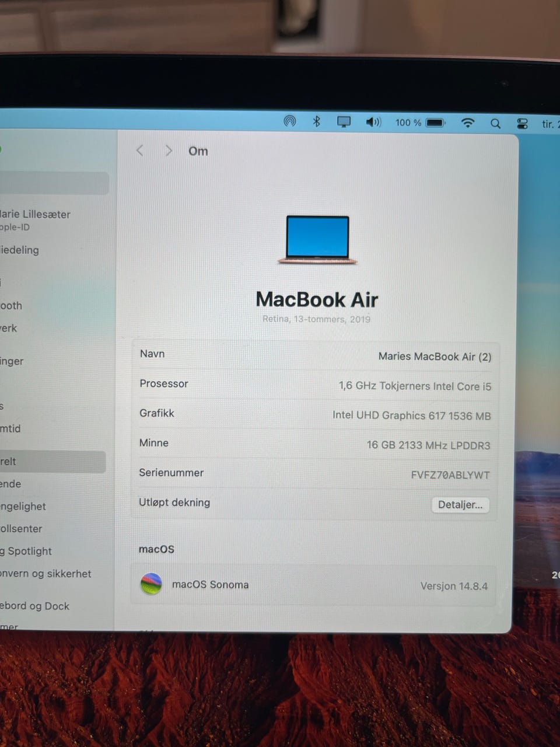Click the macOS Sonoma icon

pos(152,584)
